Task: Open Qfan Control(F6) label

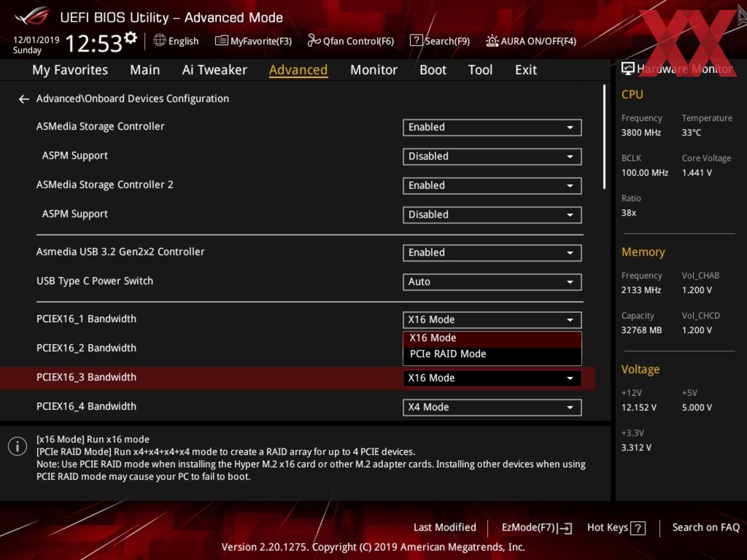Action: [358, 41]
